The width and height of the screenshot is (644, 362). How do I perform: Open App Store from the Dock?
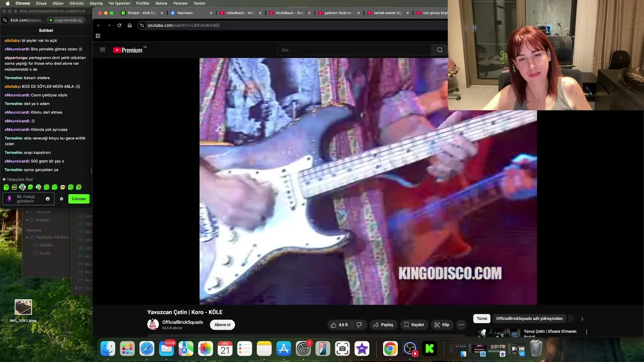coord(284,348)
